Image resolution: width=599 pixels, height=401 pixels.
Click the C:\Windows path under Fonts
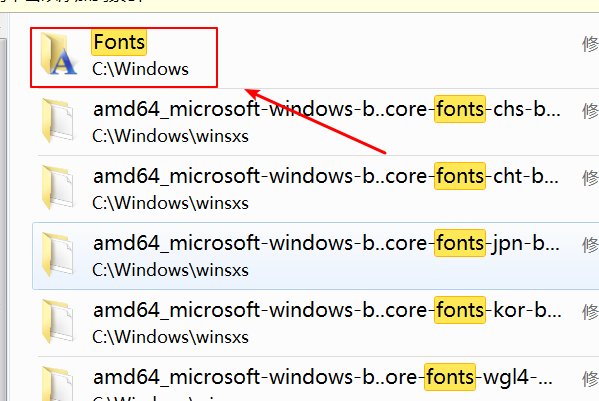pos(140,70)
